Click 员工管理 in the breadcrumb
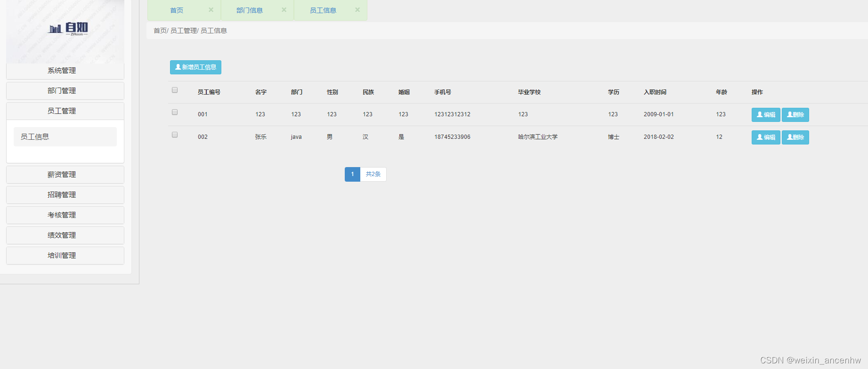Screen dimensions: 868x369 point(184,31)
